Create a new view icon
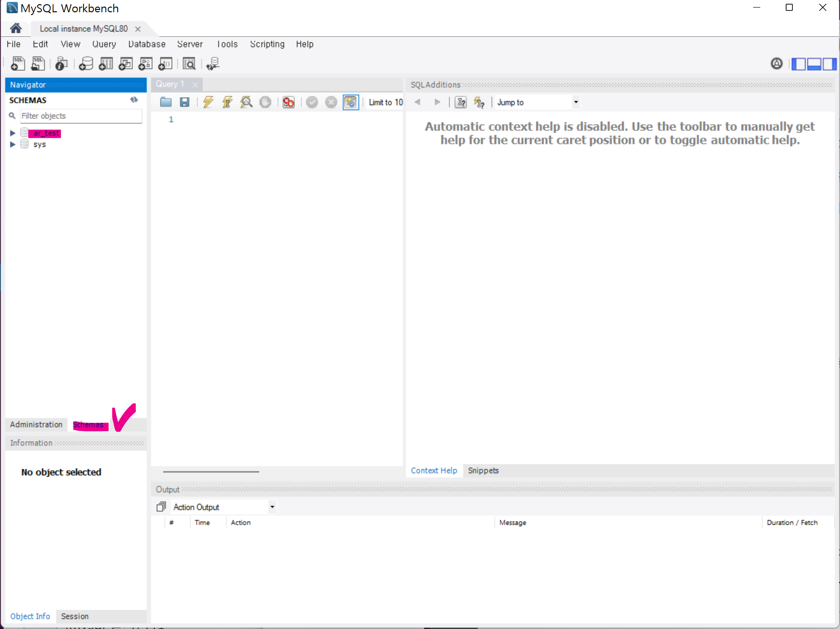 pyautogui.click(x=126, y=63)
